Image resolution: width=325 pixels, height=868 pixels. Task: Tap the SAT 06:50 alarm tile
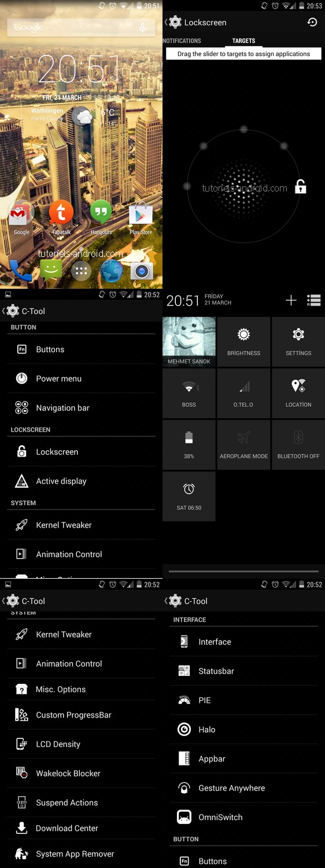click(189, 497)
